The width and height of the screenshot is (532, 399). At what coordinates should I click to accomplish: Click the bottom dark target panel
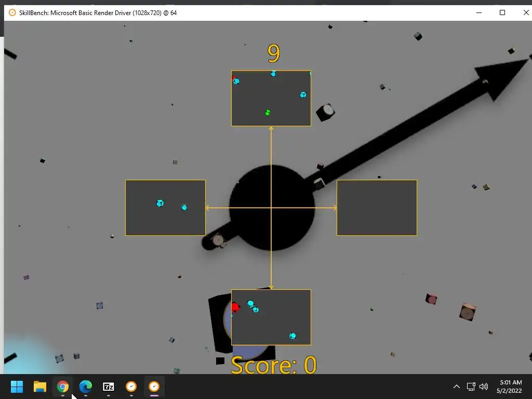(271, 317)
